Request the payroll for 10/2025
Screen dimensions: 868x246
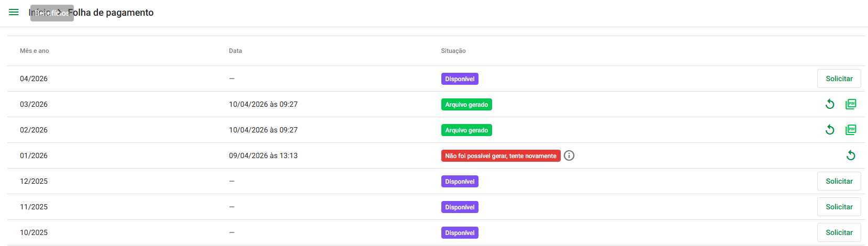tap(839, 232)
